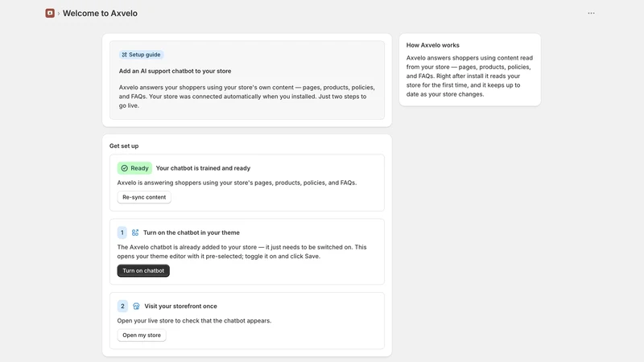Click 'Turn on the chatbot in your theme' heading
This screenshot has width=644, height=362.
tap(192, 232)
